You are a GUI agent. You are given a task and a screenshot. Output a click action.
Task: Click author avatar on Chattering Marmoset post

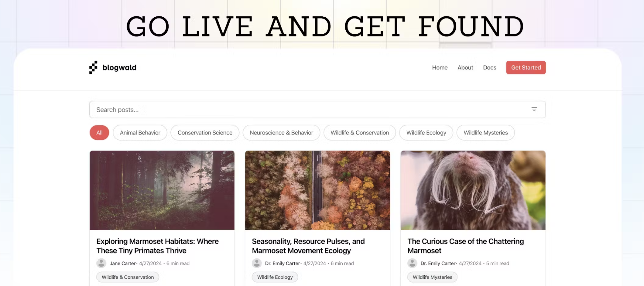pyautogui.click(x=412, y=263)
